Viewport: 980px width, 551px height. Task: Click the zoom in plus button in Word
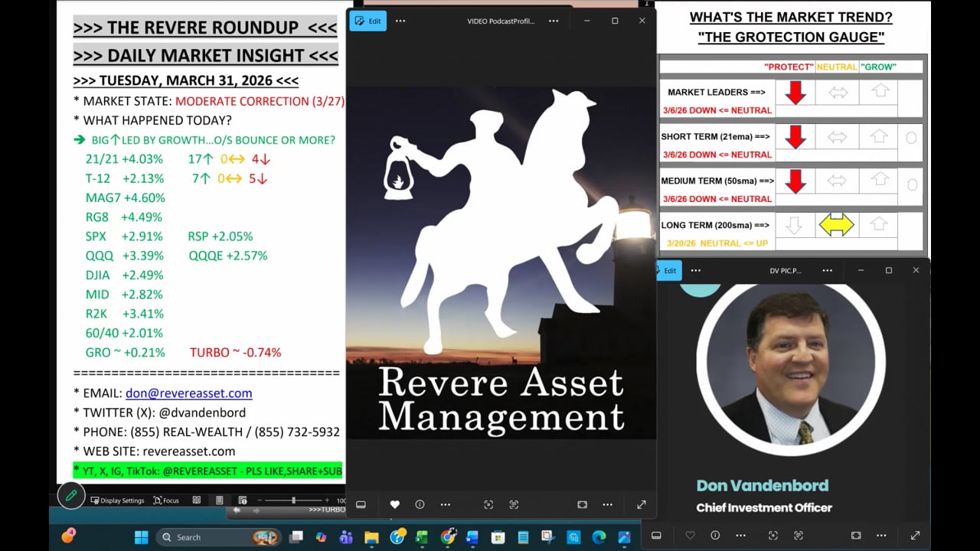328,500
